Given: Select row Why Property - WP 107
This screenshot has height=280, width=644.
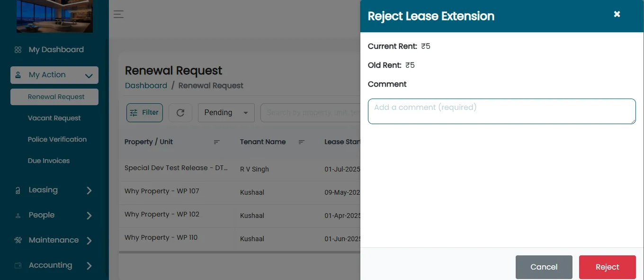Looking at the screenshot, I should 240,192.
